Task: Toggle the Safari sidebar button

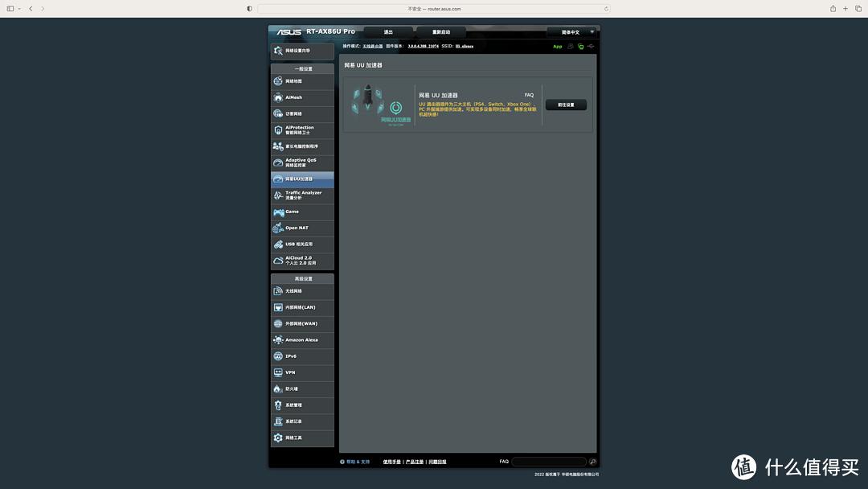Action: click(x=10, y=9)
